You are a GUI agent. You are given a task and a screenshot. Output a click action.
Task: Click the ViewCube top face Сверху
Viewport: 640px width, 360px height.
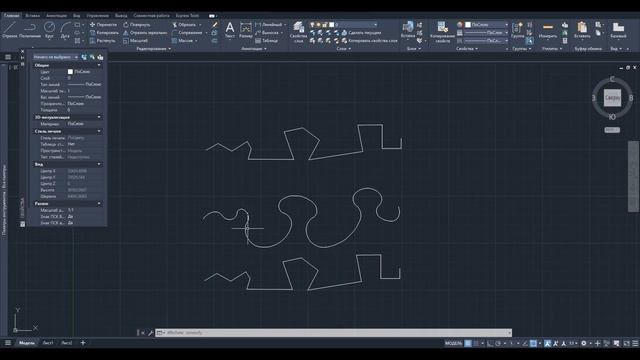point(612,98)
